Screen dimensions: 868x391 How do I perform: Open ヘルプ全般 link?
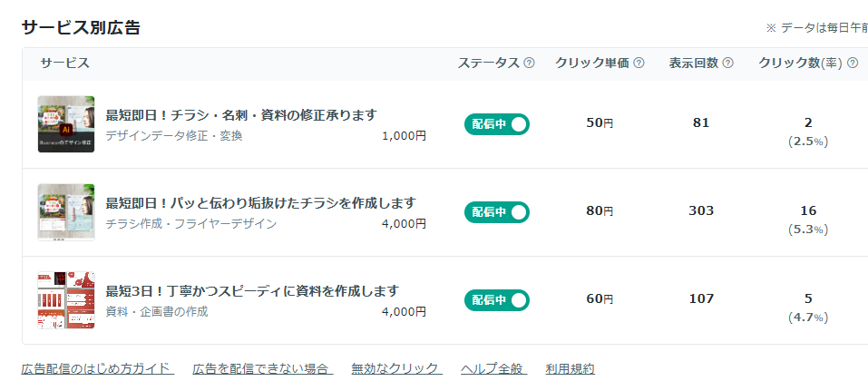[x=493, y=368]
